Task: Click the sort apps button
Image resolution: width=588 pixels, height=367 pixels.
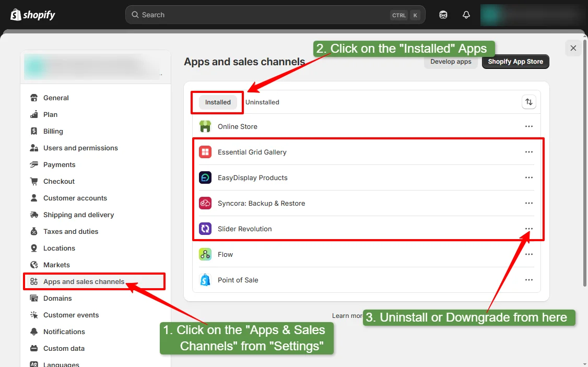Action: coord(529,102)
